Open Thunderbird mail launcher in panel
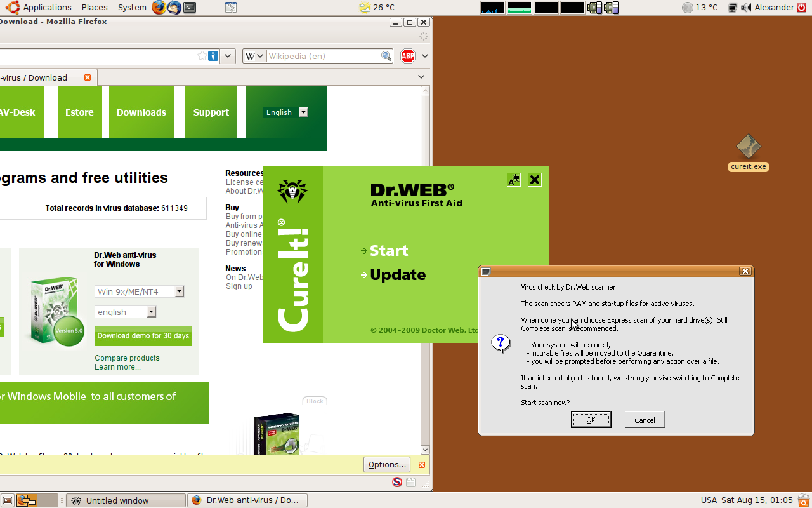The width and height of the screenshot is (812, 508). click(174, 8)
